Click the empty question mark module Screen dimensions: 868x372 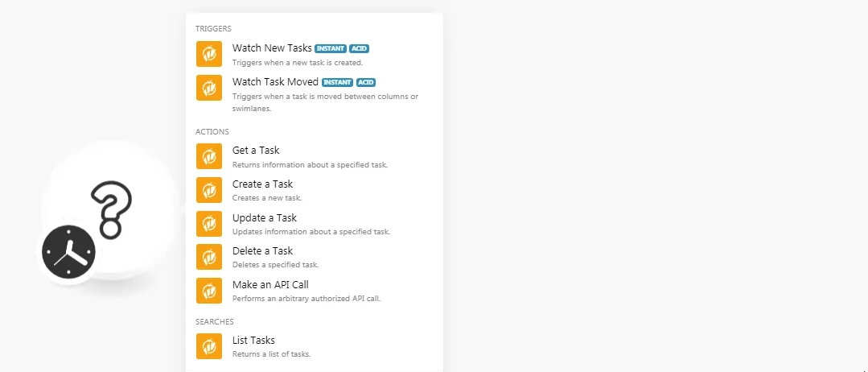point(111,209)
